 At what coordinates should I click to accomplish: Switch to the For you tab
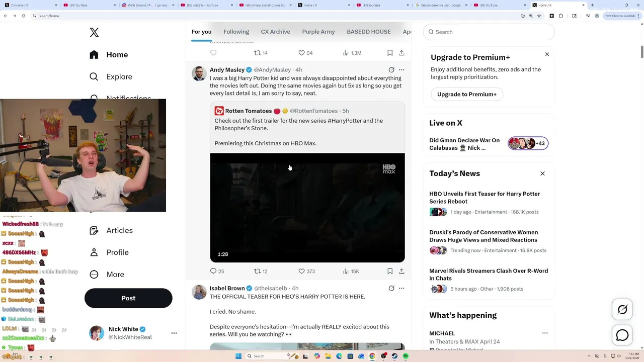201,32
